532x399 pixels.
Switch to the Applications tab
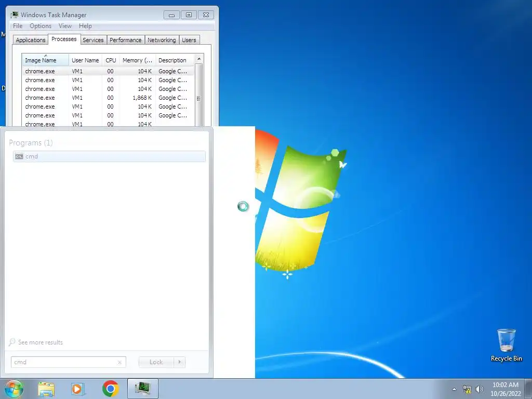(x=31, y=40)
